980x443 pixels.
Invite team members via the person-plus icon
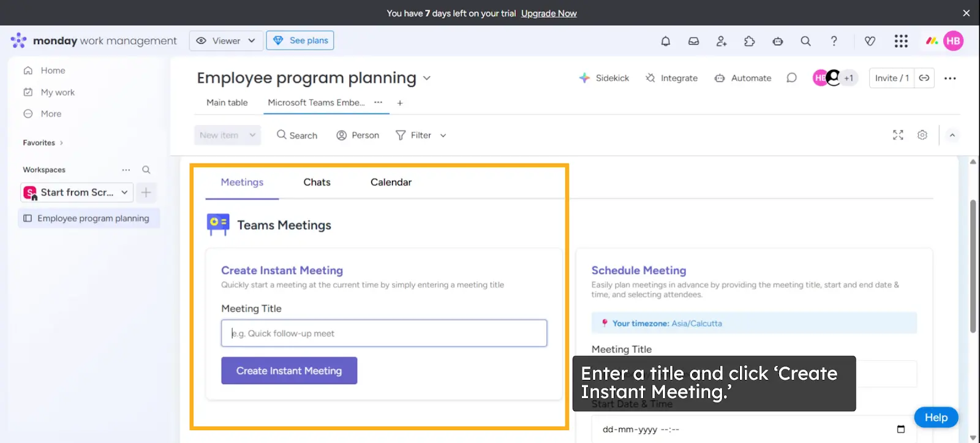click(721, 40)
